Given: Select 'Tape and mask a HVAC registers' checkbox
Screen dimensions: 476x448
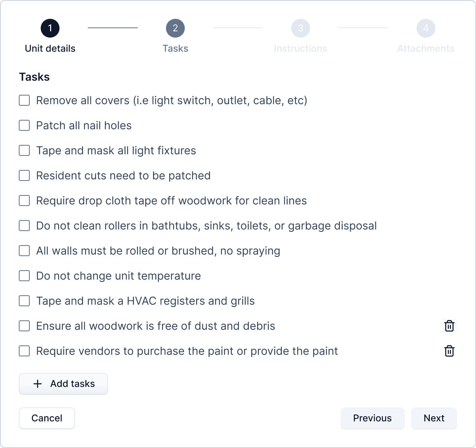Looking at the screenshot, I should [x=24, y=301].
